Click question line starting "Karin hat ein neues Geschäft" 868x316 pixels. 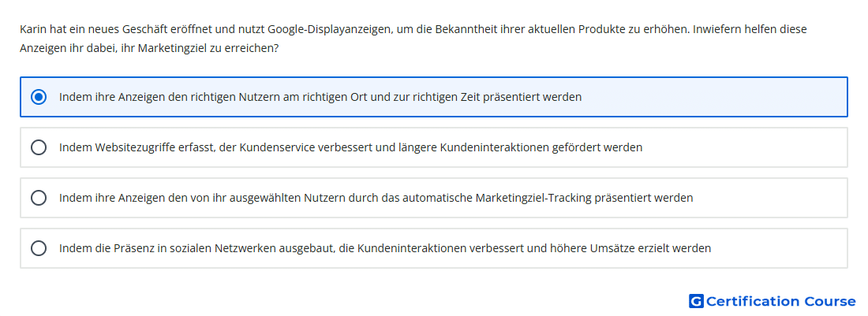[413, 29]
